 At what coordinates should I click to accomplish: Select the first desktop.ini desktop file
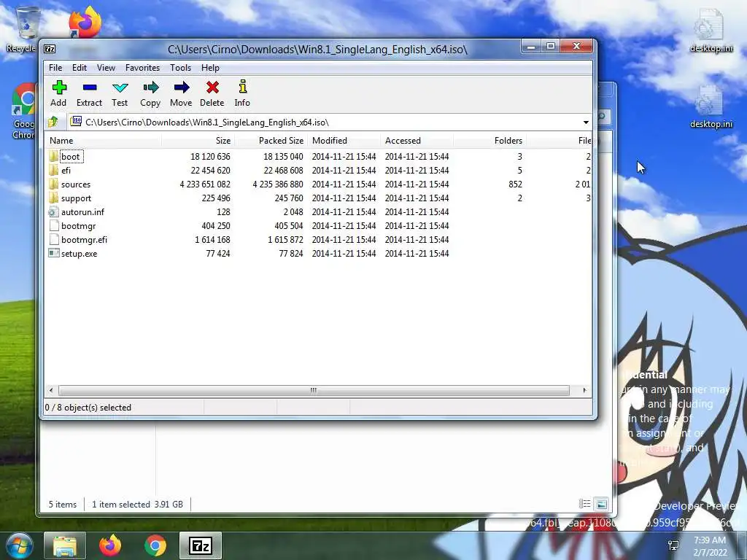pos(711,31)
